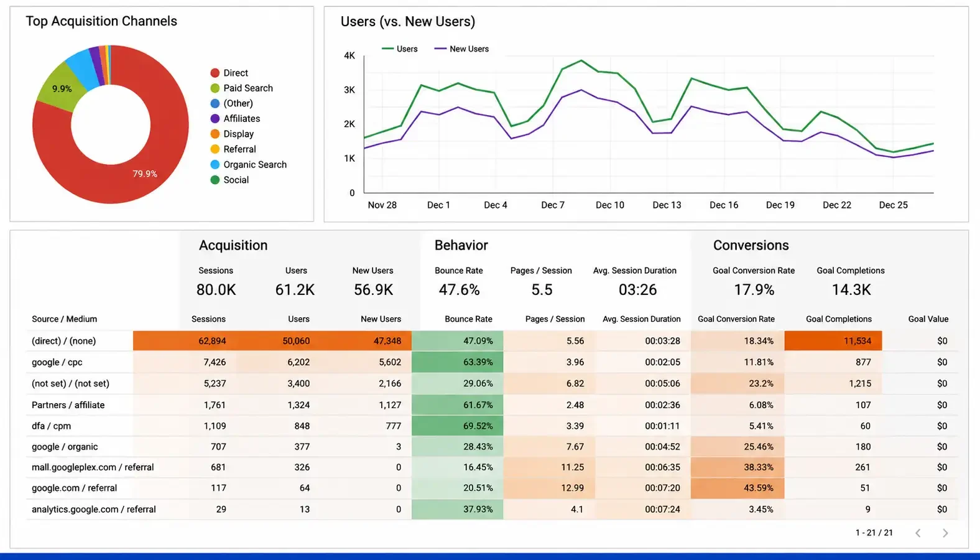Sort table by Users column header
The image size is (980, 560).
[x=298, y=319]
